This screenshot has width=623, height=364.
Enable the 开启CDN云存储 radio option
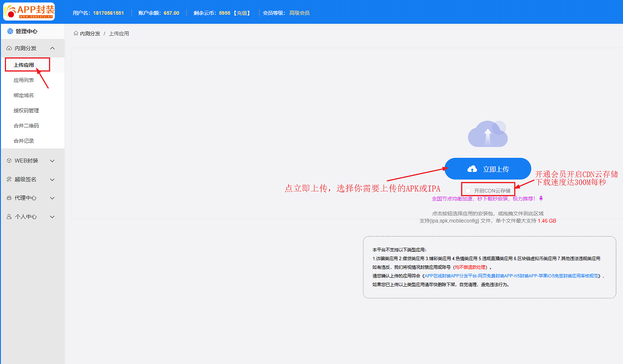click(468, 190)
